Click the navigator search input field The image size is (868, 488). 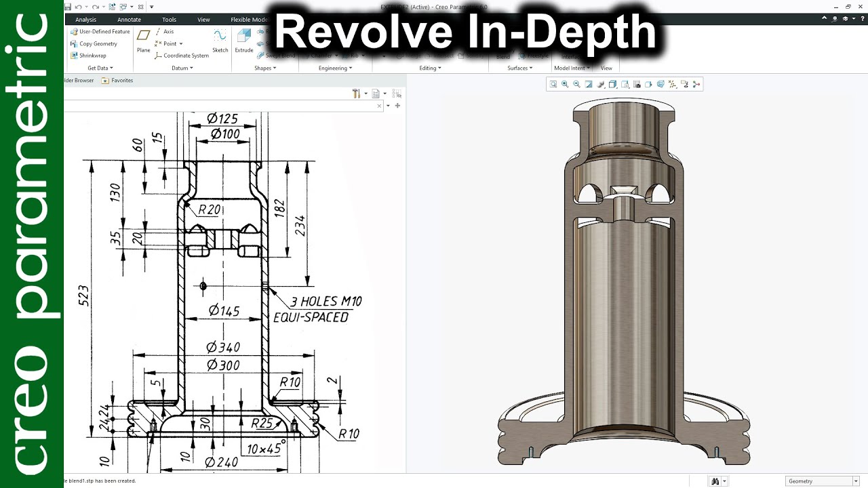coord(224,106)
